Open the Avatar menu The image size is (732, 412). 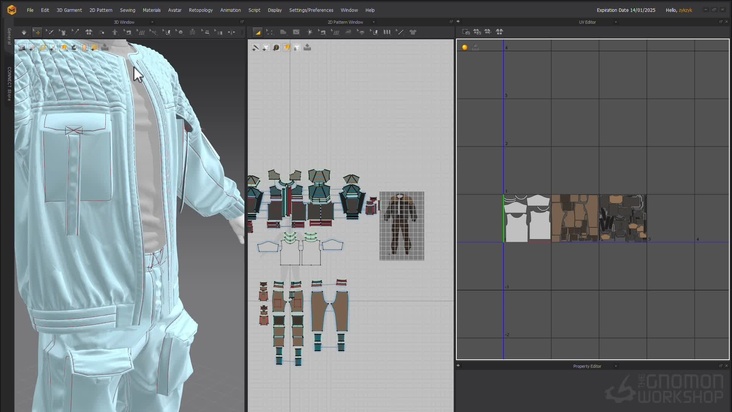coord(175,10)
